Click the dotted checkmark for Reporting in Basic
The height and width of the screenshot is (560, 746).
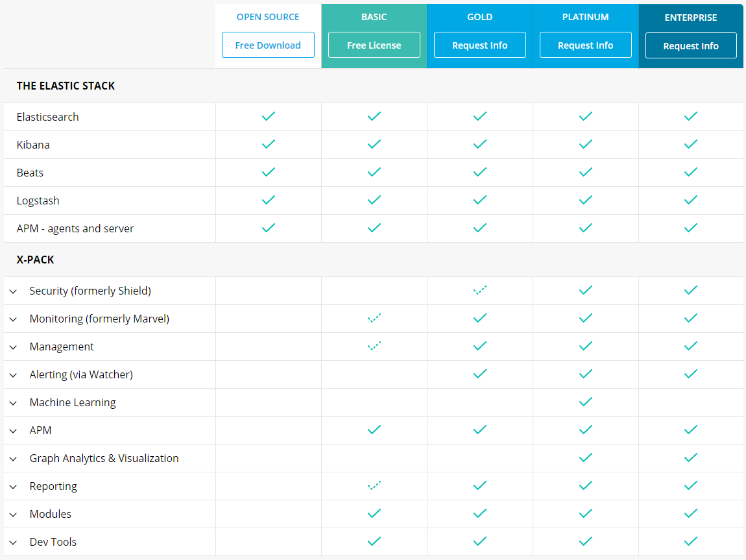pos(374,485)
